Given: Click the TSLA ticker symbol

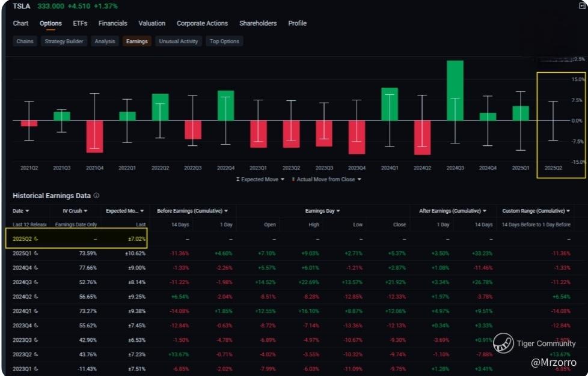Looking at the screenshot, I should (x=22, y=7).
